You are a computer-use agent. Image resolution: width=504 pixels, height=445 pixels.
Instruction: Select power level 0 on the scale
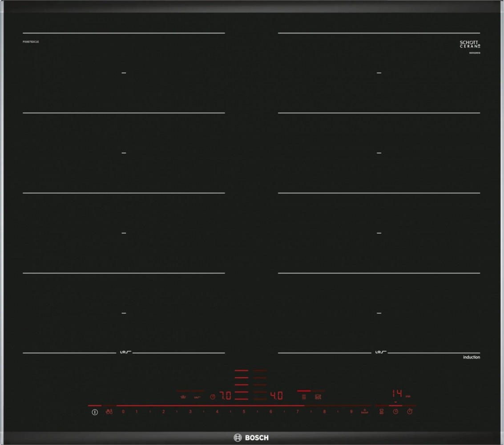pos(123,412)
